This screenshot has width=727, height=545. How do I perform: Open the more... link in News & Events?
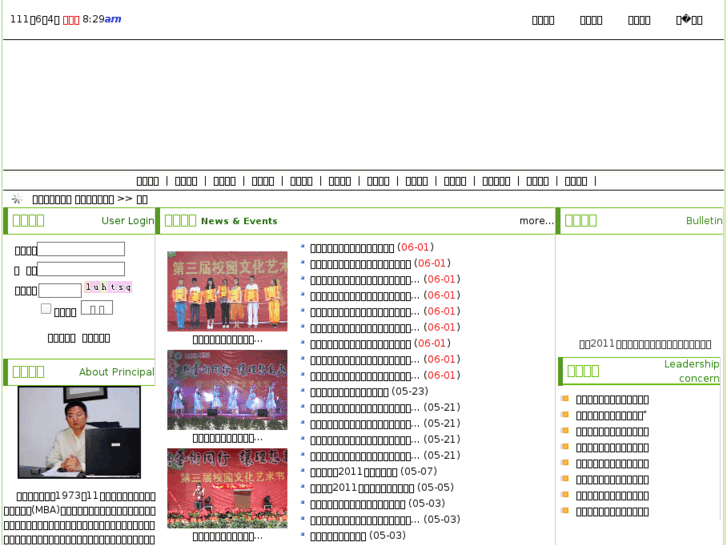coord(536,221)
